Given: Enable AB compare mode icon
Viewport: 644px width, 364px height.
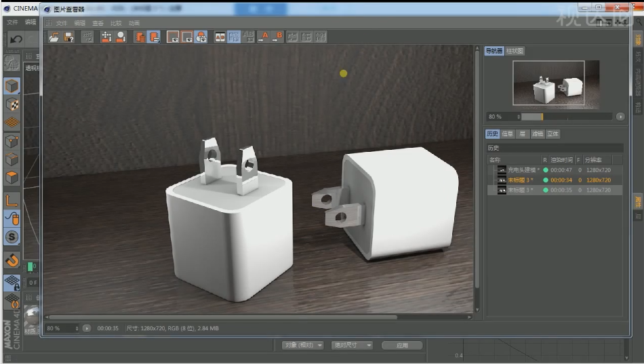Looking at the screenshot, I should pos(220,37).
